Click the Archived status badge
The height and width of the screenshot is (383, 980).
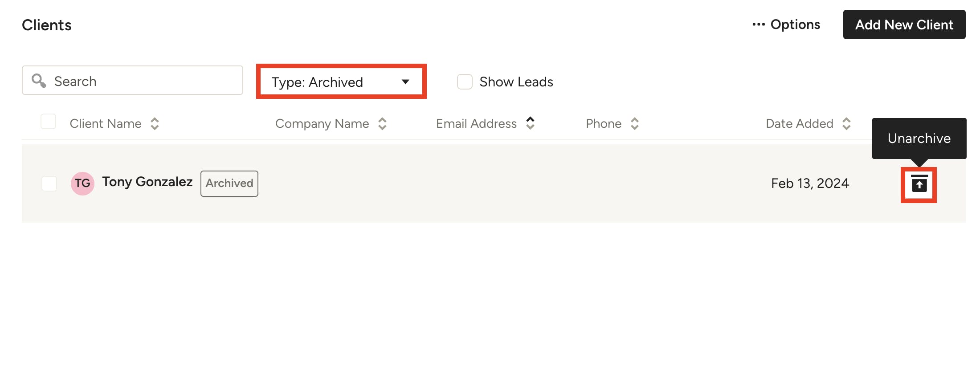coord(229,183)
